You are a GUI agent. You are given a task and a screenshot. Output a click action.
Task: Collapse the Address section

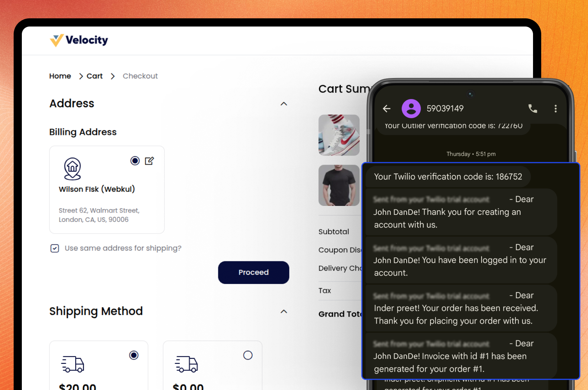pos(284,104)
